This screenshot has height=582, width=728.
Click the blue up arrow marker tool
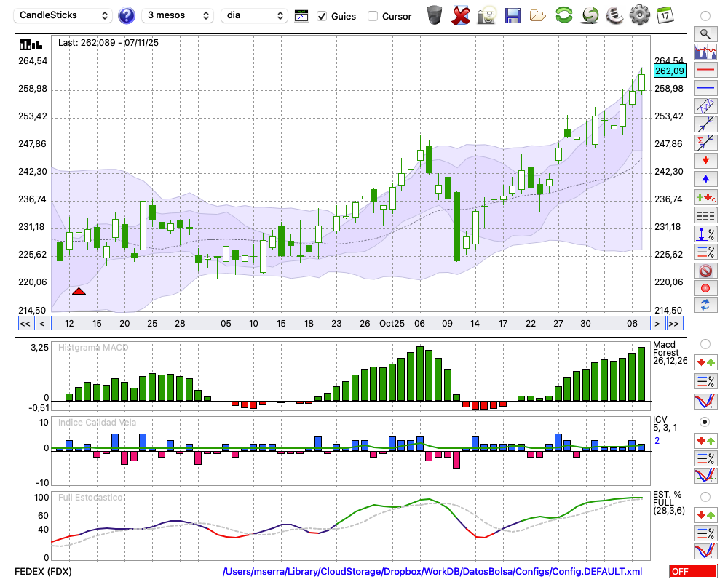pyautogui.click(x=705, y=179)
